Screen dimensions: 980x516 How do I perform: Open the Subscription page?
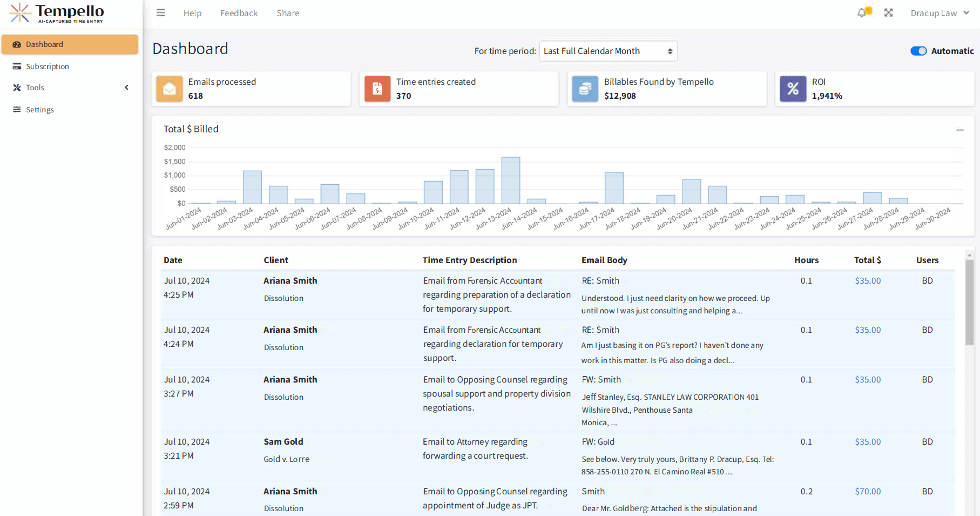[x=48, y=66]
